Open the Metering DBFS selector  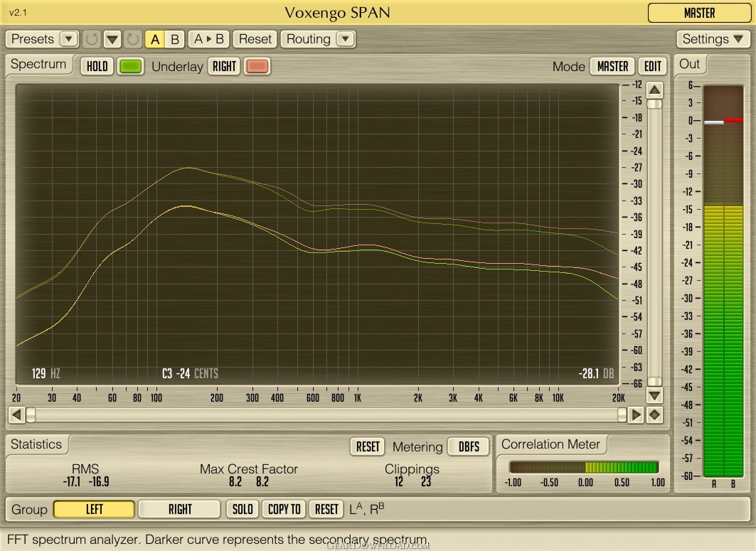469,447
